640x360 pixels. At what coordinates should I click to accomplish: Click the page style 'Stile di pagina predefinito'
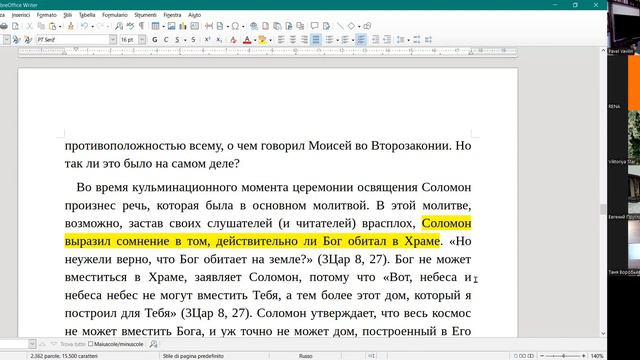[193, 356]
